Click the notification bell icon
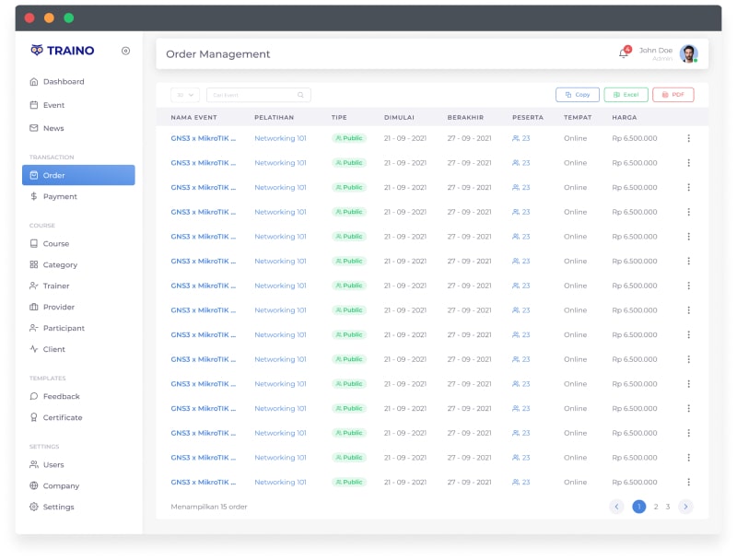Image resolution: width=737 pixels, height=560 pixels. (623, 53)
